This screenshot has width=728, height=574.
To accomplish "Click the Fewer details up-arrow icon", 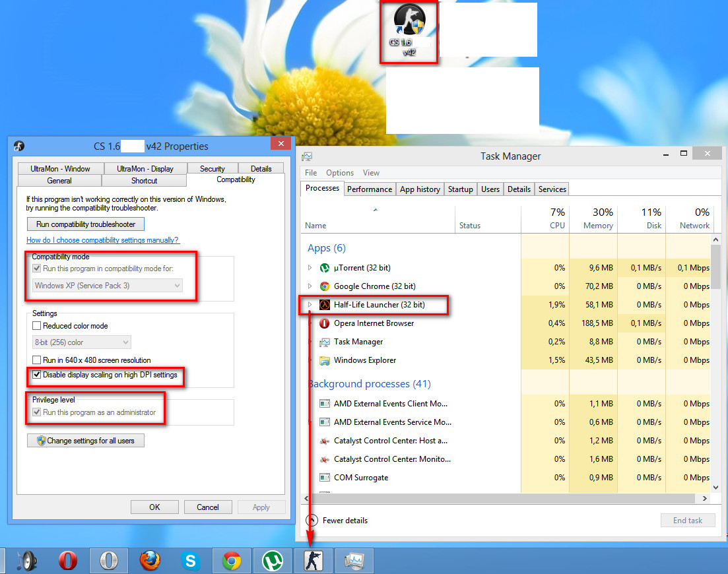I will pyautogui.click(x=312, y=520).
